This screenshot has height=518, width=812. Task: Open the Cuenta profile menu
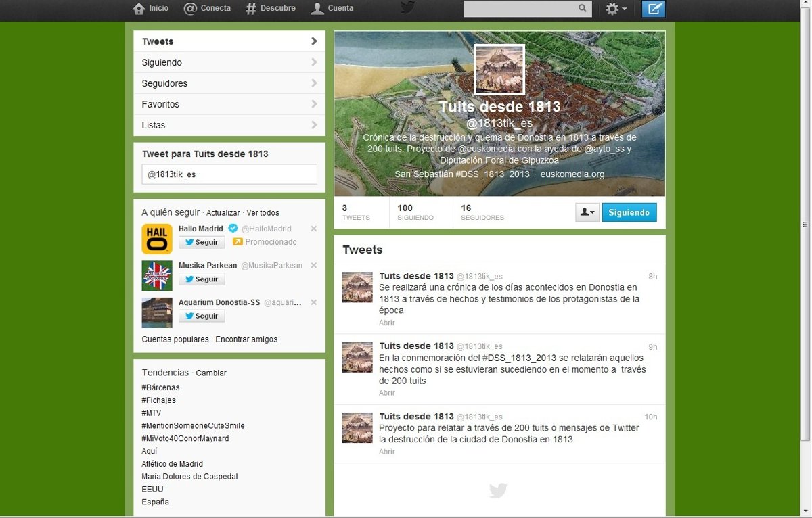coord(332,8)
